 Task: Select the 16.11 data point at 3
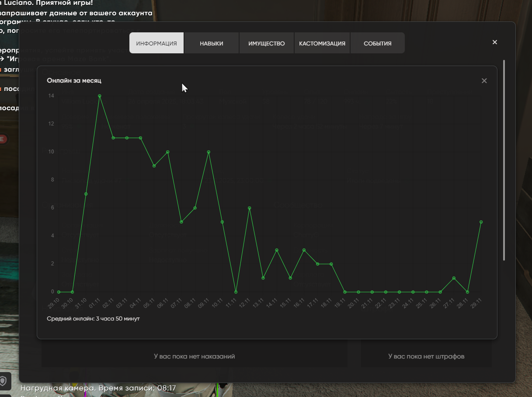pos(304,250)
